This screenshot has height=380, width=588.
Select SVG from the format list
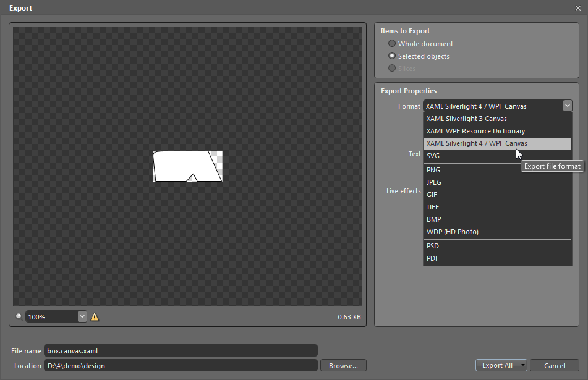(498, 156)
